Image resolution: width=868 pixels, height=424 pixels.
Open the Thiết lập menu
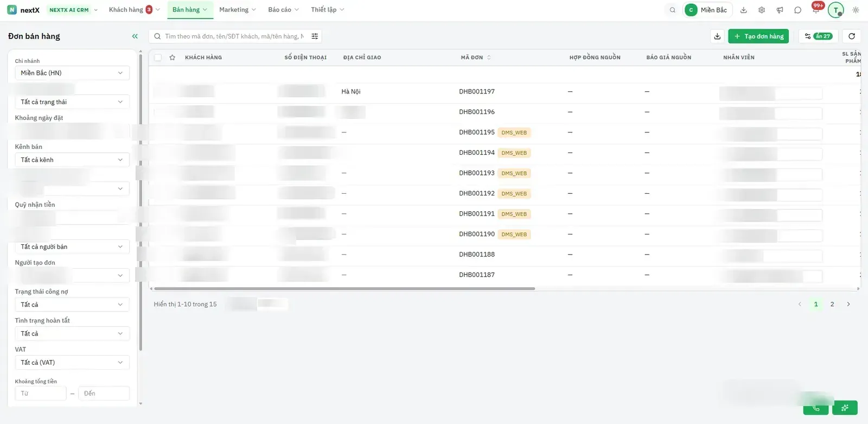(327, 10)
